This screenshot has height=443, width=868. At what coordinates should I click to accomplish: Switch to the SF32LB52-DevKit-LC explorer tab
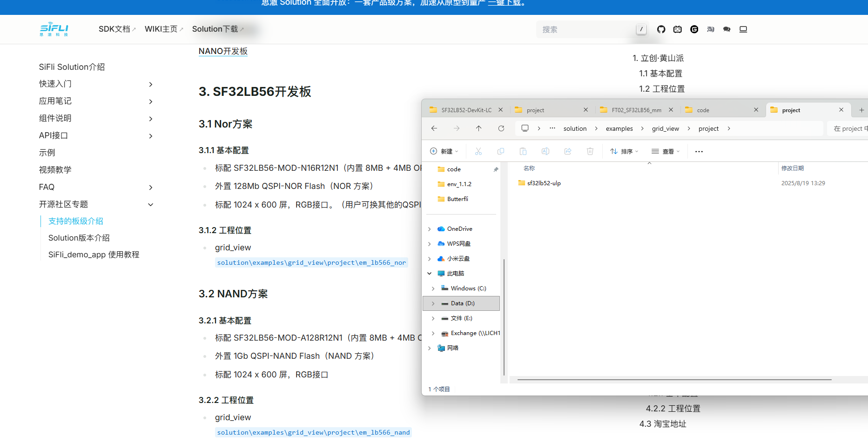(x=466, y=110)
